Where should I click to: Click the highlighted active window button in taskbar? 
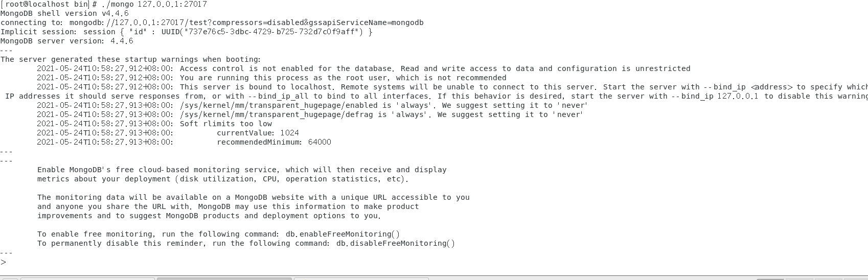224,278
